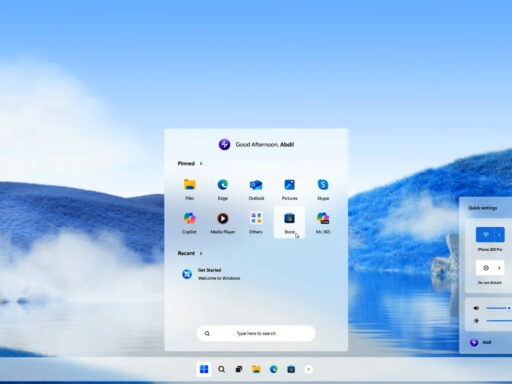Click the Recent section label
Image resolution: width=512 pixels, height=384 pixels.
186,253
